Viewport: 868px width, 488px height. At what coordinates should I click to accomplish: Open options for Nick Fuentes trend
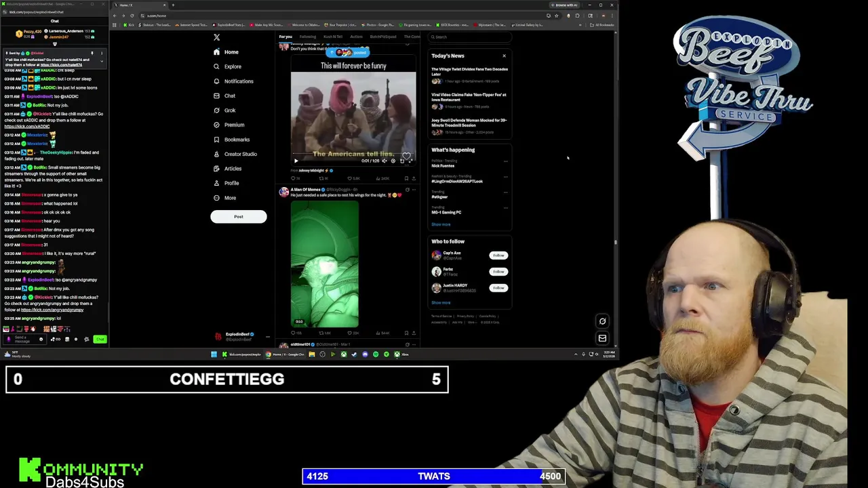click(x=505, y=161)
